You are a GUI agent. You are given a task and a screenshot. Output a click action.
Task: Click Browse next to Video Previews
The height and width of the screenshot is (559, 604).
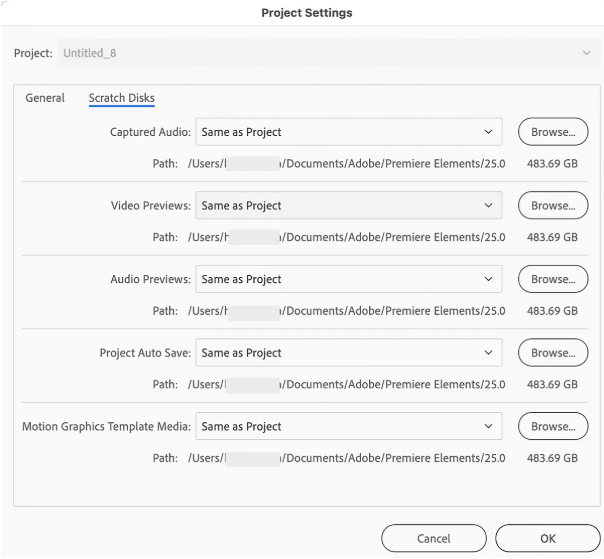(552, 206)
